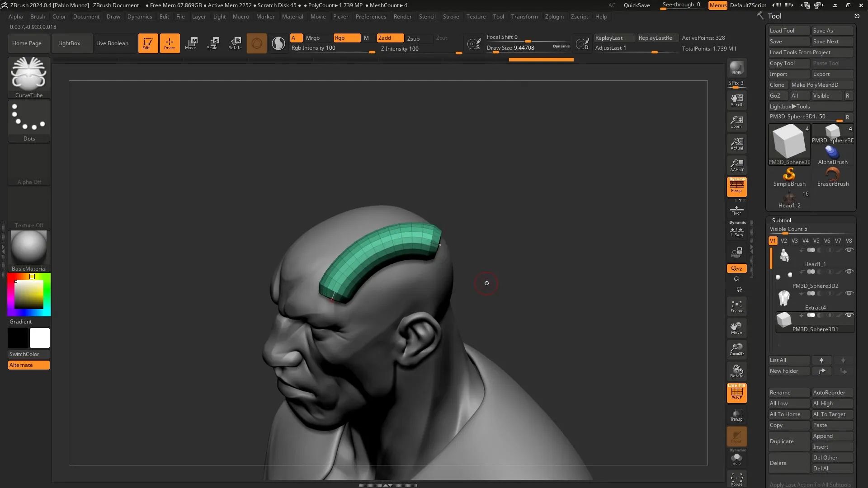The image size is (868, 488).
Task: Activate the Frame view icon
Action: click(x=736, y=306)
